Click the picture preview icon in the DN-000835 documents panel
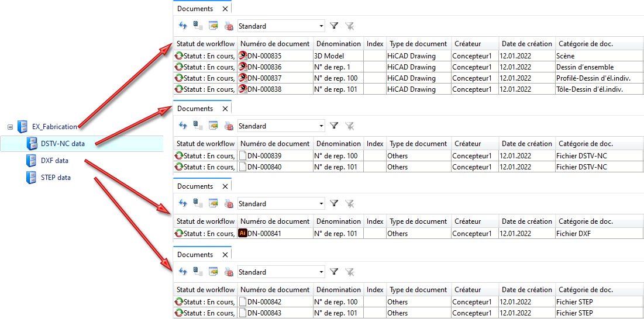 tap(213, 26)
